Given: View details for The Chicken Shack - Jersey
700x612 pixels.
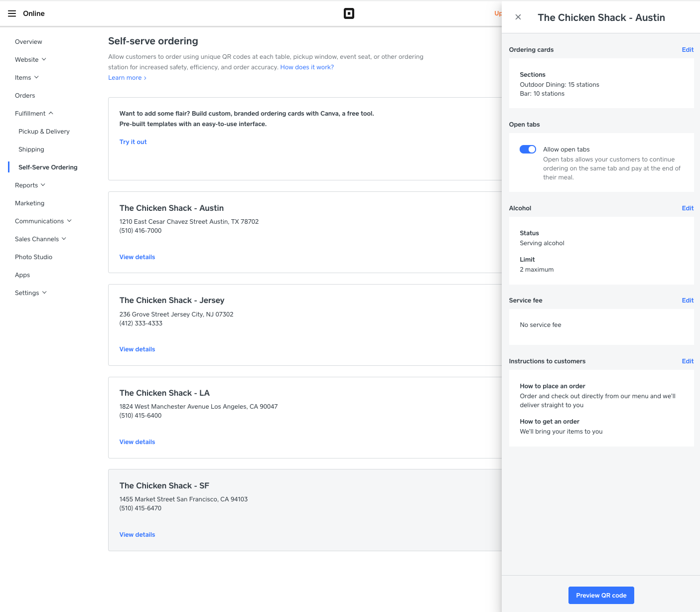Looking at the screenshot, I should coord(137,349).
